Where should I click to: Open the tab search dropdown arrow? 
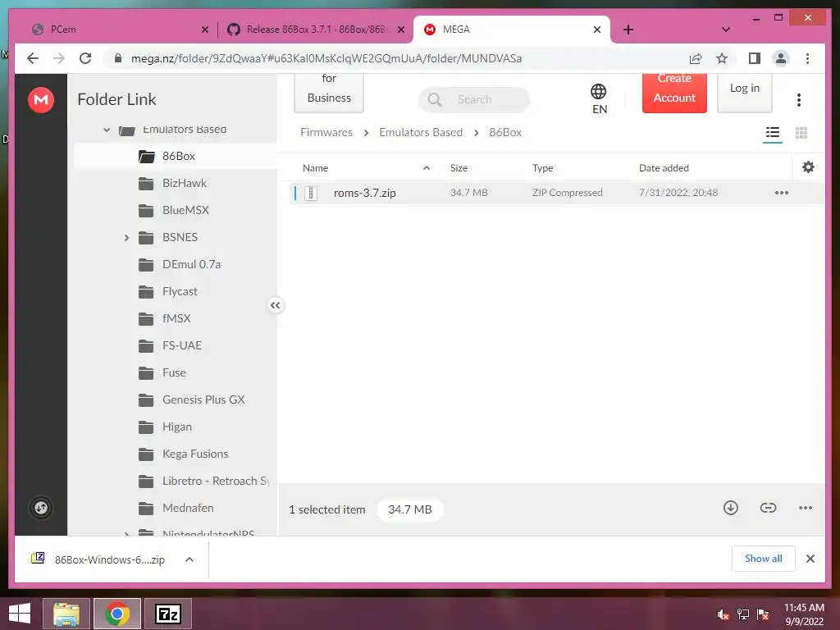click(x=726, y=30)
